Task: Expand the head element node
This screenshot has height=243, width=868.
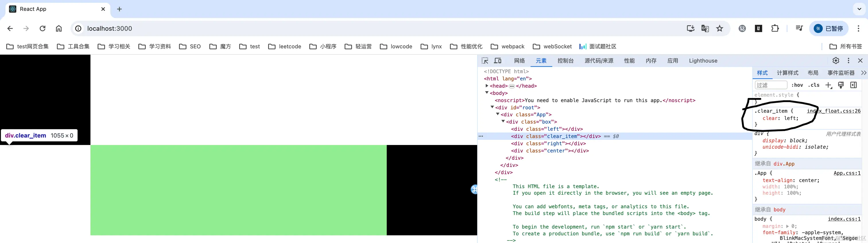Action: (487, 86)
